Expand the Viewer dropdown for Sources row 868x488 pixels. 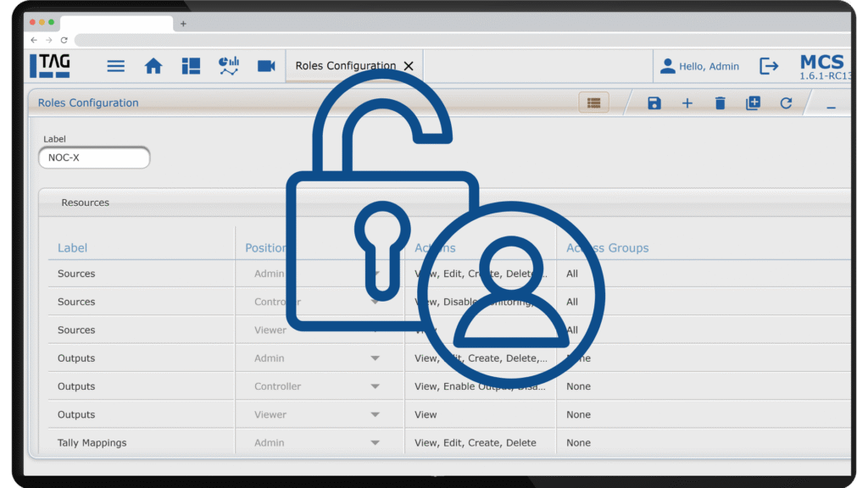[x=376, y=330]
